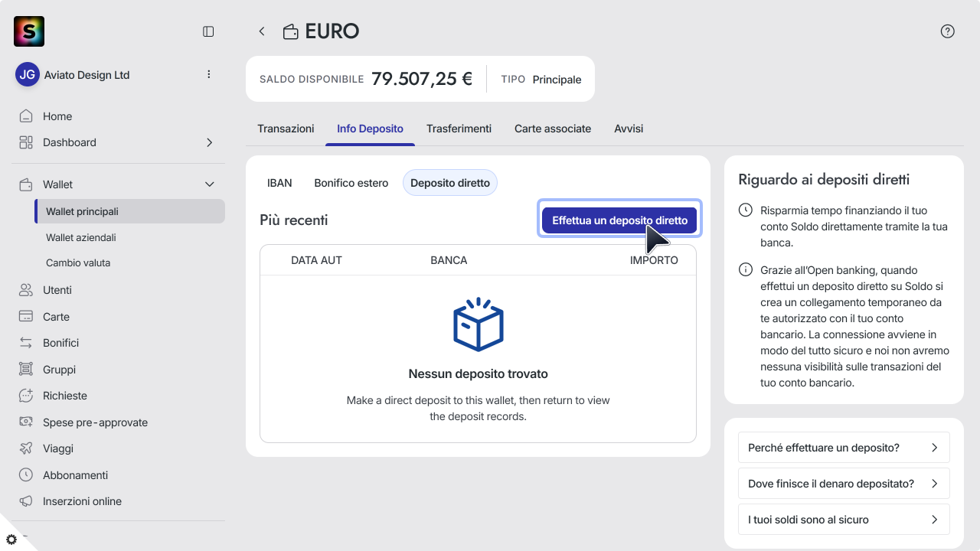Viewport: 980px width, 551px height.
Task: Switch to the Avvisi tab
Action: click(629, 129)
